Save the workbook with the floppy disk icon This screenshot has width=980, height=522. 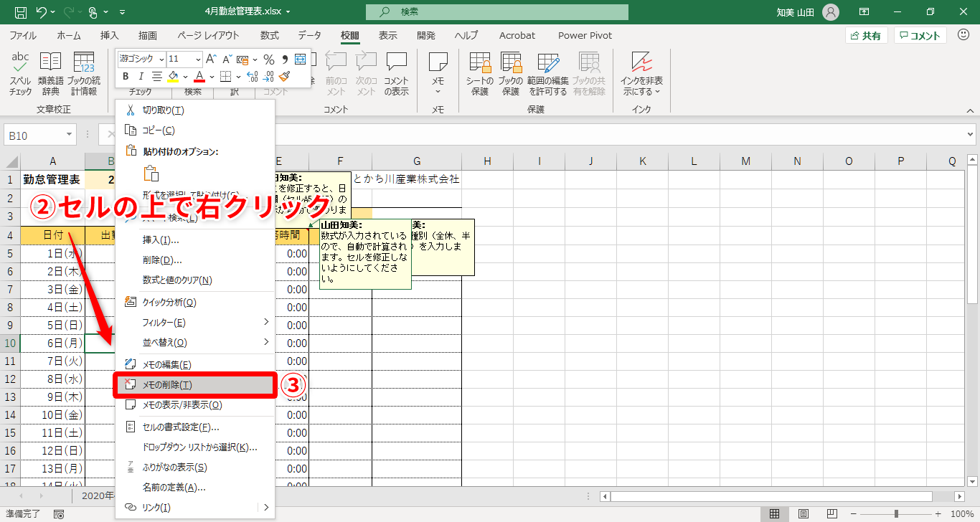tap(20, 12)
